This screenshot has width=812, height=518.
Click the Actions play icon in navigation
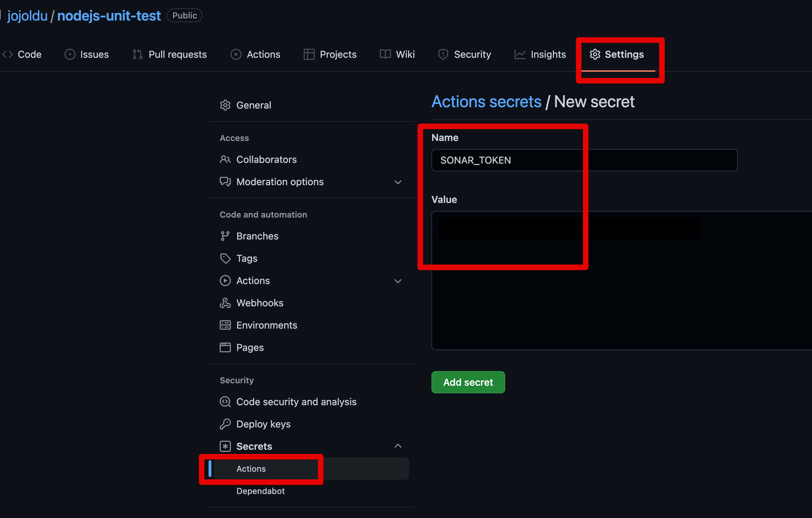236,54
